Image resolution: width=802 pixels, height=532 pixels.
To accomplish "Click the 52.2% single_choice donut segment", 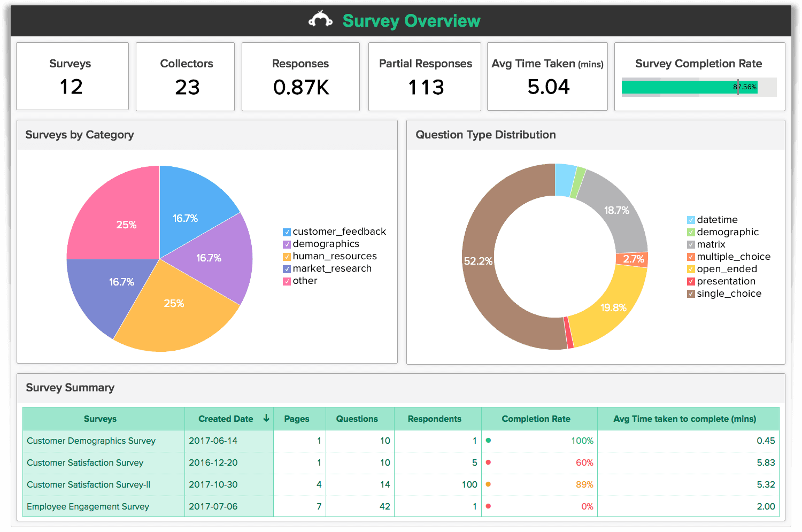I will click(479, 261).
